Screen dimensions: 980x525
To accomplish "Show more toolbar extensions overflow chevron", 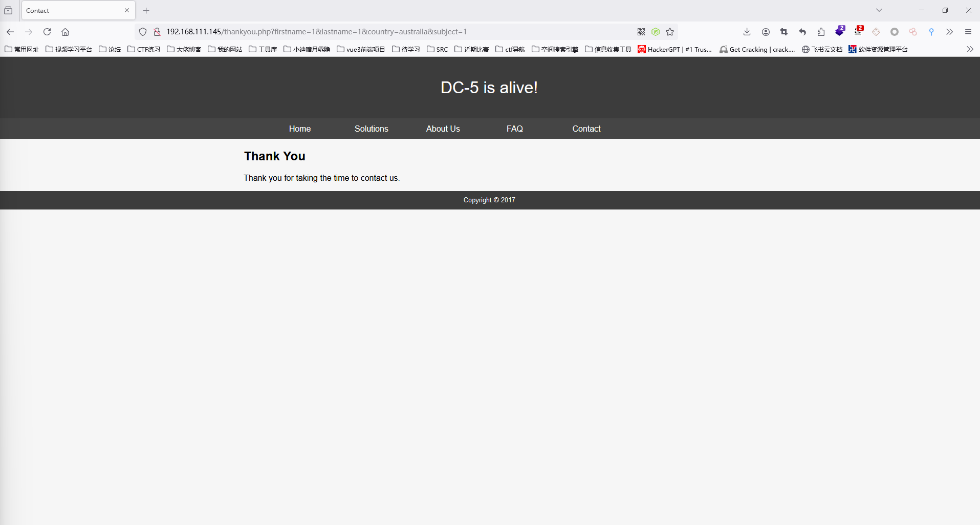I will [949, 32].
